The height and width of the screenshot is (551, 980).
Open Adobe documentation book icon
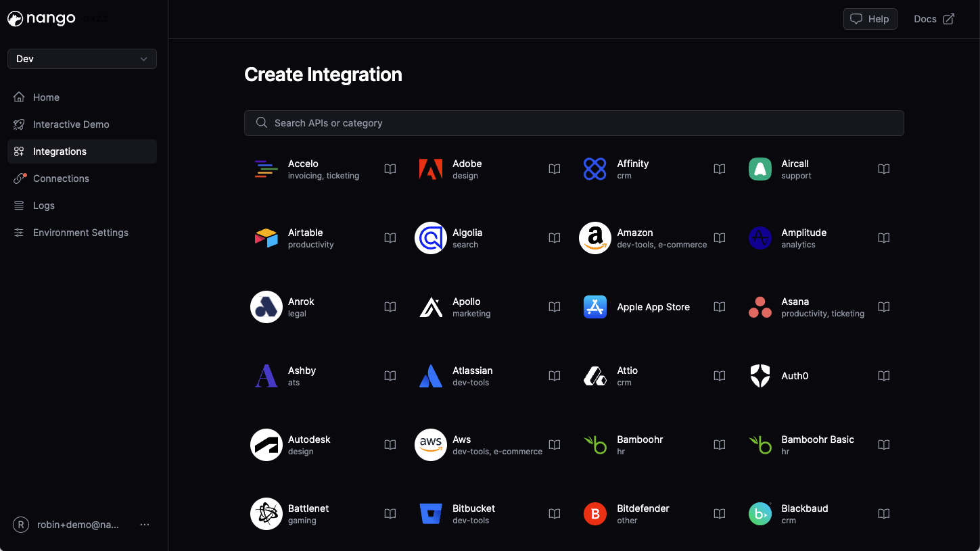(x=555, y=169)
